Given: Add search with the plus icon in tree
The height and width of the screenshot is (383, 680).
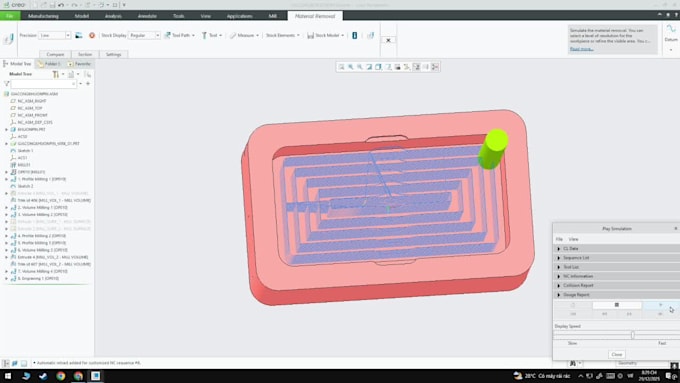Looking at the screenshot, I should (x=88, y=83).
